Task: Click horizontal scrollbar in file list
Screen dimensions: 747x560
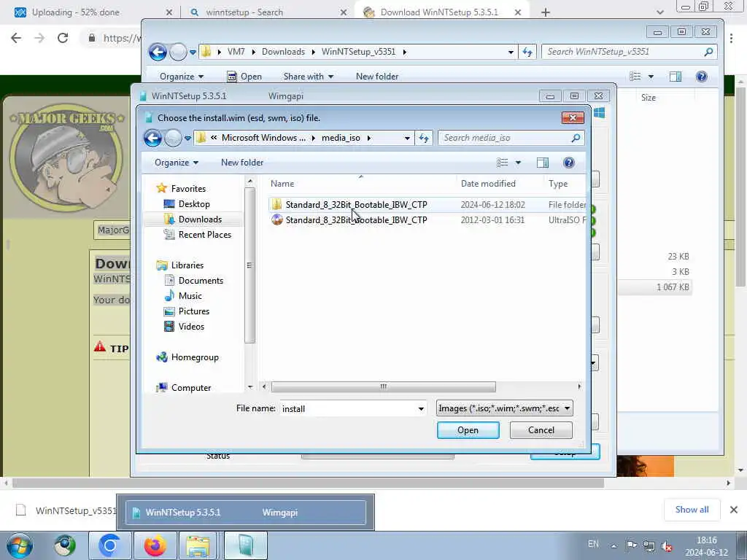Action: pos(383,386)
